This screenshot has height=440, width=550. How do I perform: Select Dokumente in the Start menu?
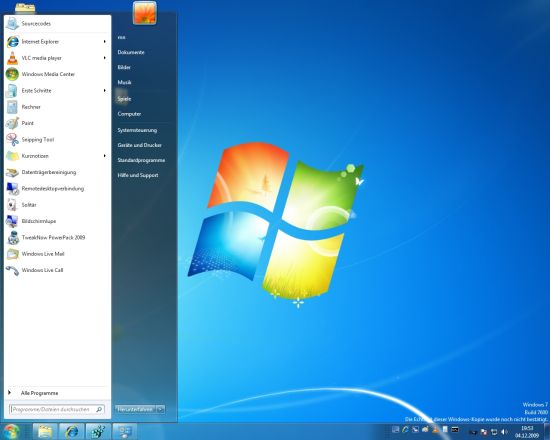[x=131, y=52]
